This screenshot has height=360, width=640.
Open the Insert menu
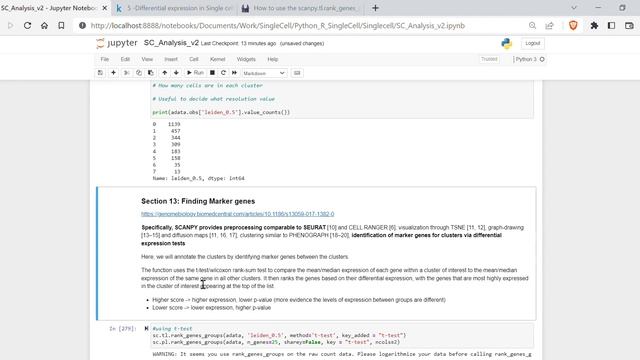pyautogui.click(x=171, y=59)
